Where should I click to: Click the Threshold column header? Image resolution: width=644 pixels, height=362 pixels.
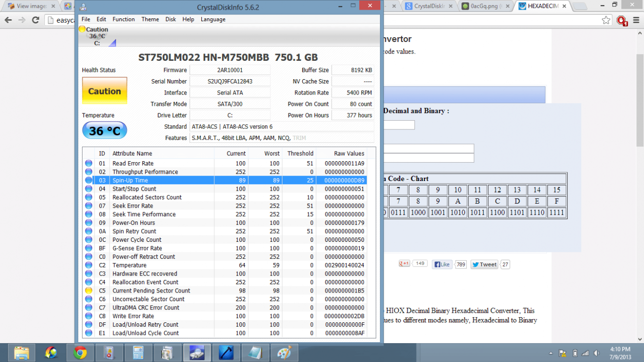(x=299, y=153)
